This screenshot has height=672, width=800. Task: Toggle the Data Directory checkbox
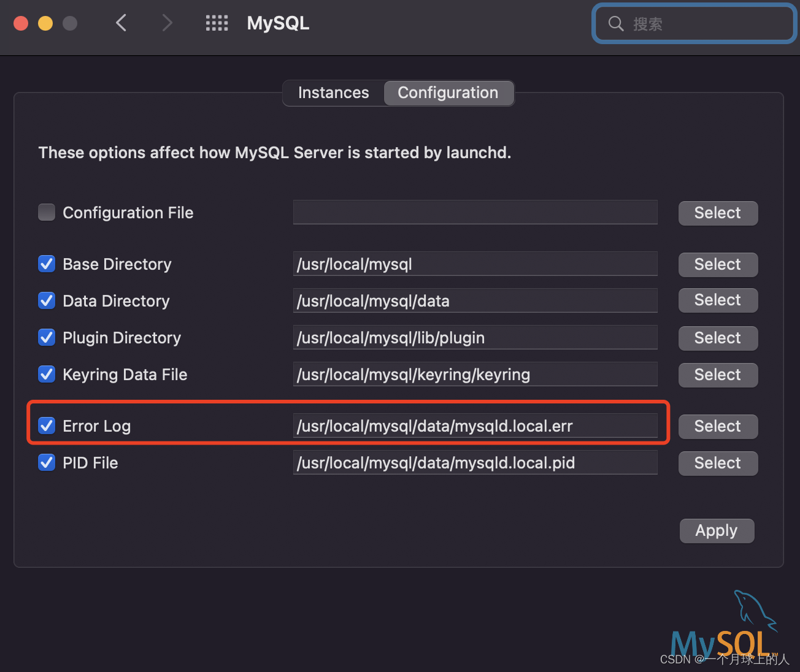[x=47, y=300]
